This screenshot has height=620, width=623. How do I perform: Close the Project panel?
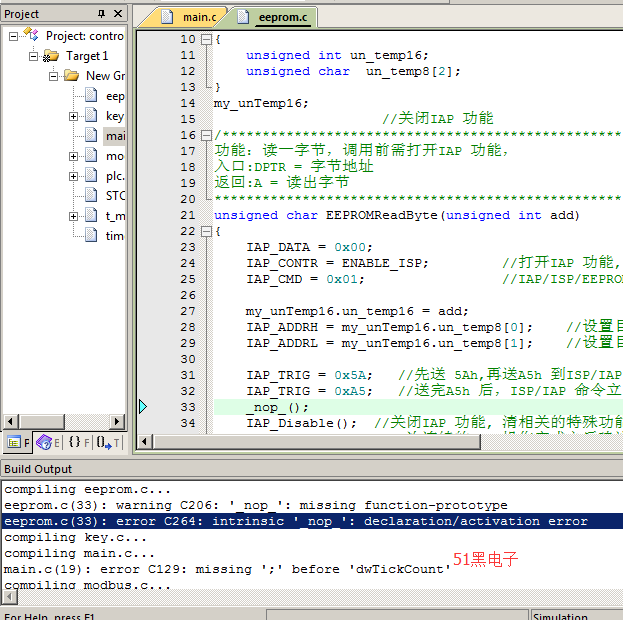pyautogui.click(x=118, y=14)
